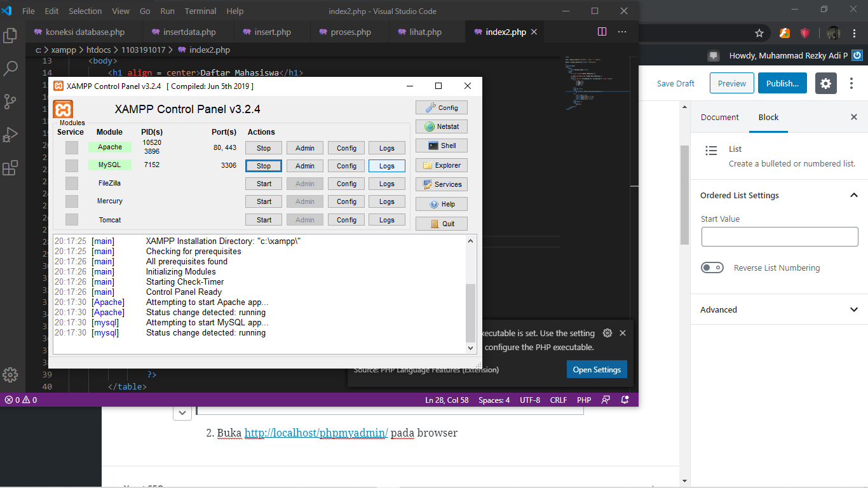Viewport: 868px width, 488px height.
Task: Open the PHP language mode selector
Action: (x=584, y=400)
